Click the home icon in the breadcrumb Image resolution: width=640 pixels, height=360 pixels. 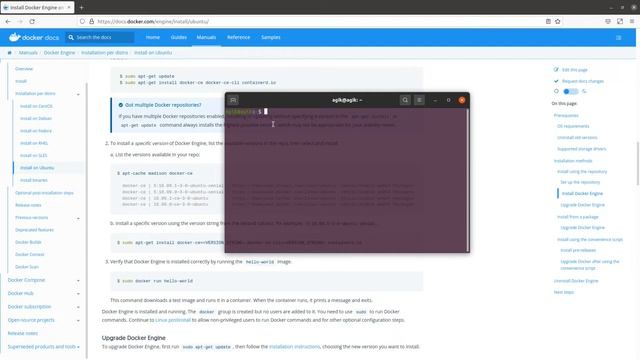tap(9, 53)
